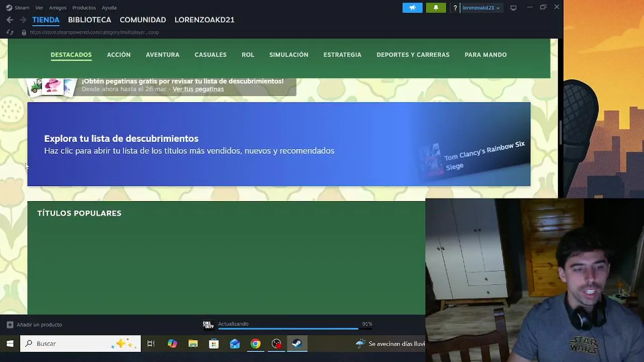Click the Añadir un producto button
The image size is (644, 362).
coord(34,325)
